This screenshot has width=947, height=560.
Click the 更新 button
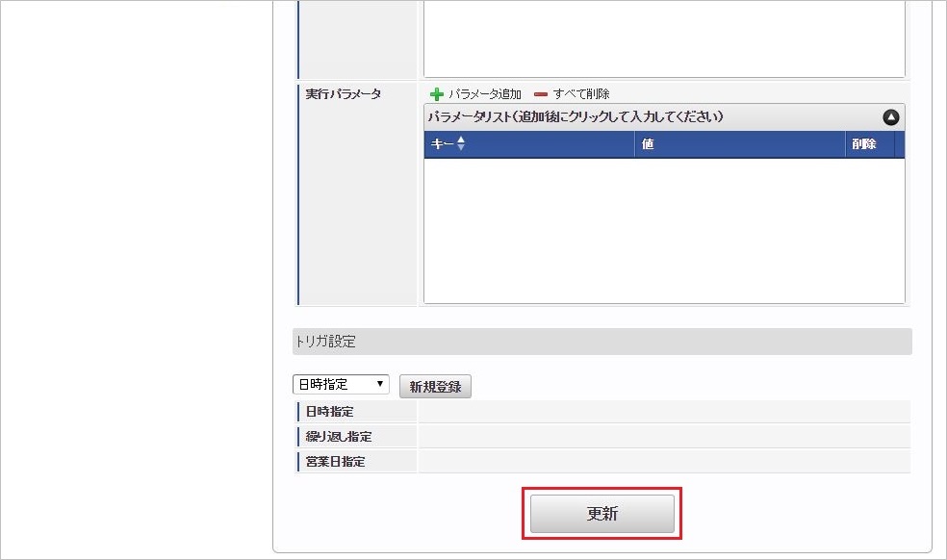602,514
